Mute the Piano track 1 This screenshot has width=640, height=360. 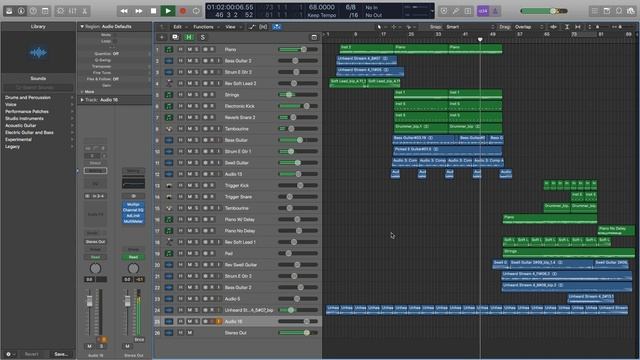point(189,49)
